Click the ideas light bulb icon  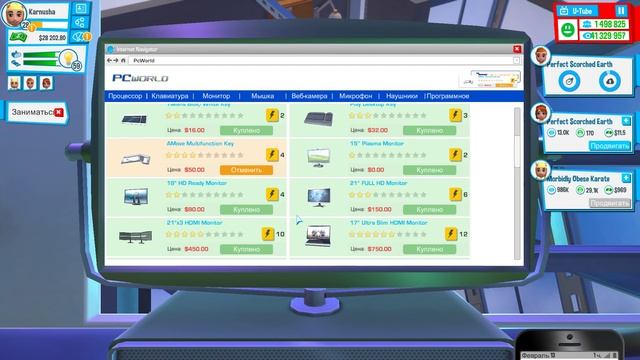pyautogui.click(x=68, y=59)
